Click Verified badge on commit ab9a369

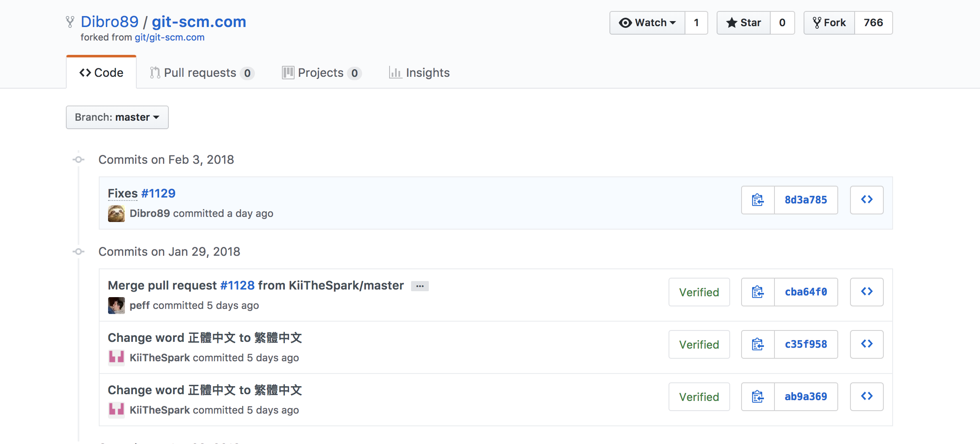(x=699, y=397)
